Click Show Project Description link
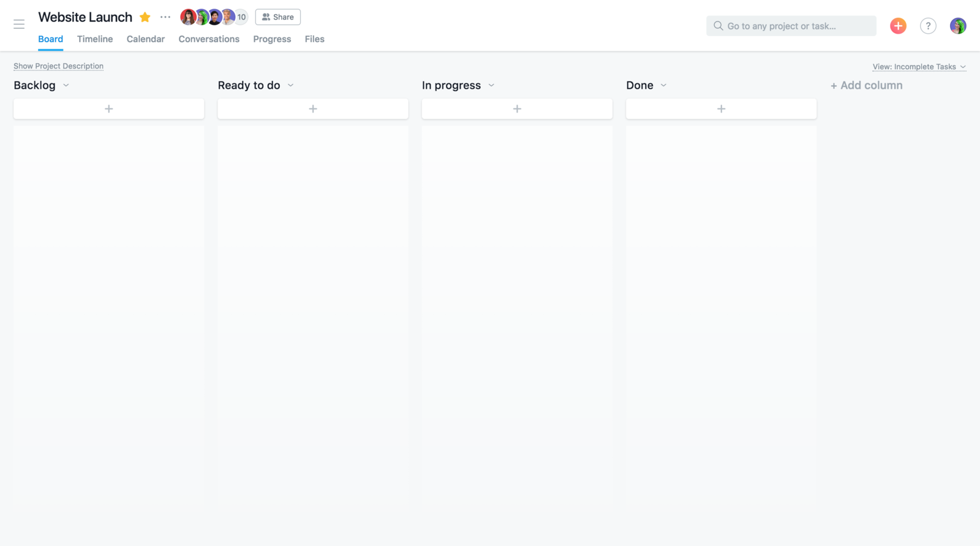The height and width of the screenshot is (546, 980). tap(59, 66)
